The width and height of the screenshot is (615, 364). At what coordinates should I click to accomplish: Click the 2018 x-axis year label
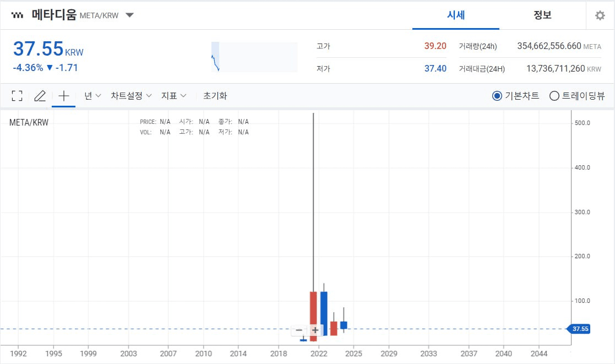(x=279, y=354)
